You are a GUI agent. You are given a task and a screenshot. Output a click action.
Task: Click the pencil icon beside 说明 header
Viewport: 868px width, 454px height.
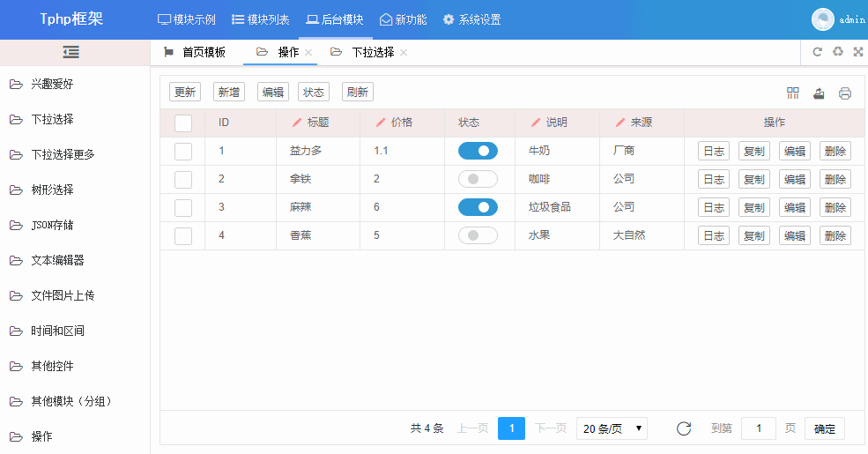tap(535, 123)
